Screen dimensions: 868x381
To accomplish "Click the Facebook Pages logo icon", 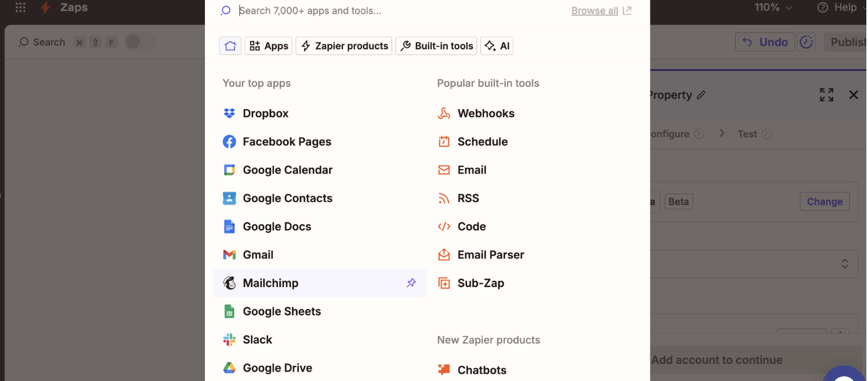I will tap(229, 142).
